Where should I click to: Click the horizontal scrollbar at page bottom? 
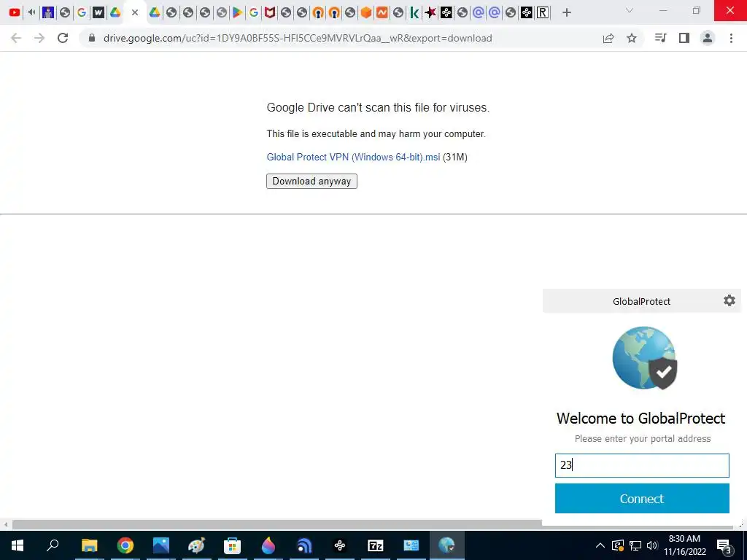click(277, 524)
